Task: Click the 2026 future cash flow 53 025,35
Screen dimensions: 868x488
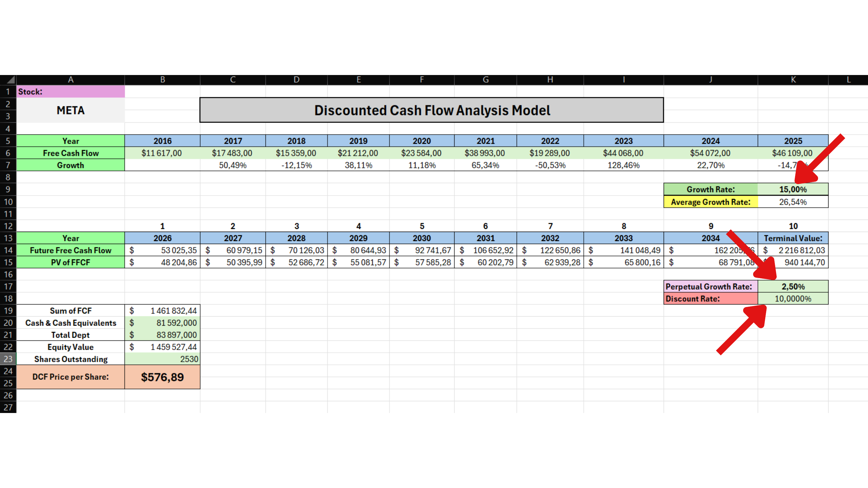Action: [162, 250]
